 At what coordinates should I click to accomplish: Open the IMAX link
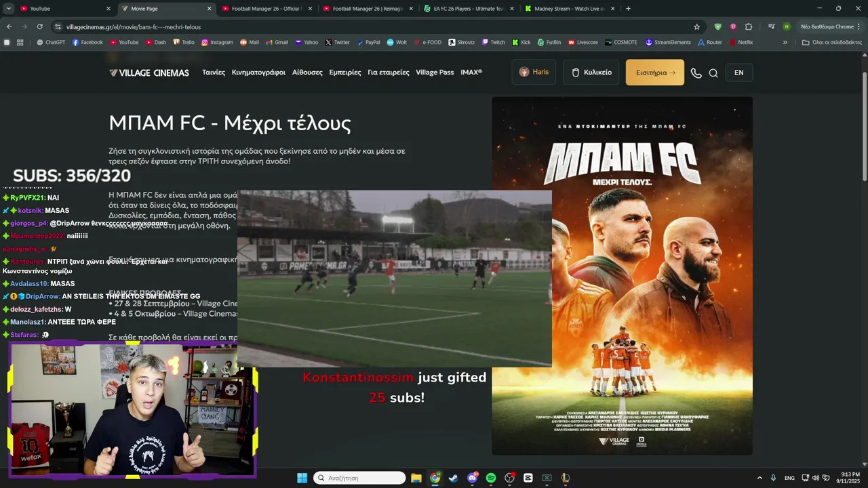[x=471, y=73]
